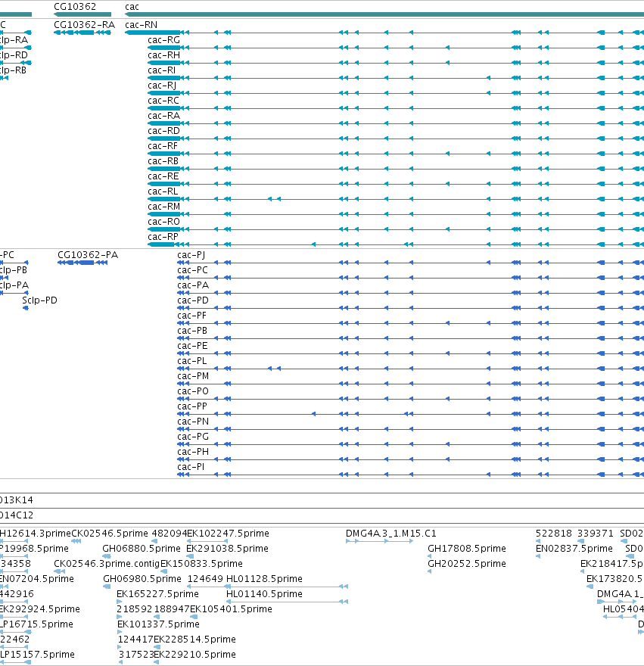
Task: Click the GH17808.5prime EST label
Action: pos(467,549)
